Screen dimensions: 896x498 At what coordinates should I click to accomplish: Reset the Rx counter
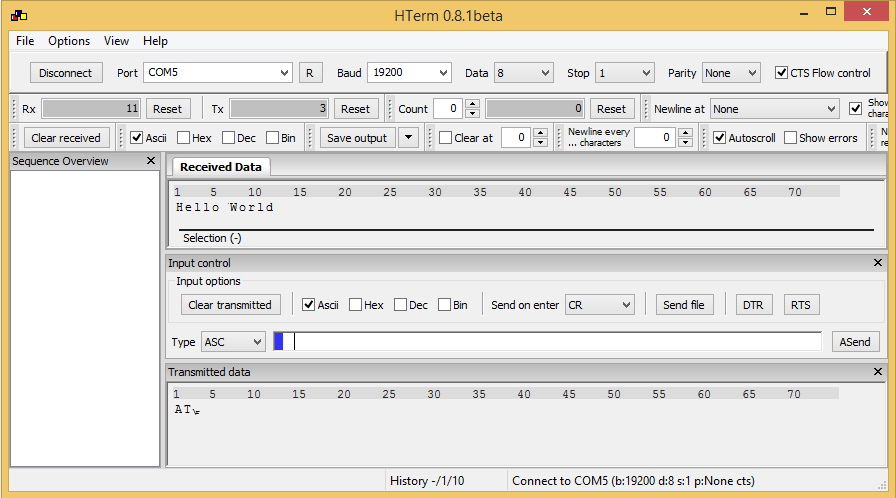[167, 109]
